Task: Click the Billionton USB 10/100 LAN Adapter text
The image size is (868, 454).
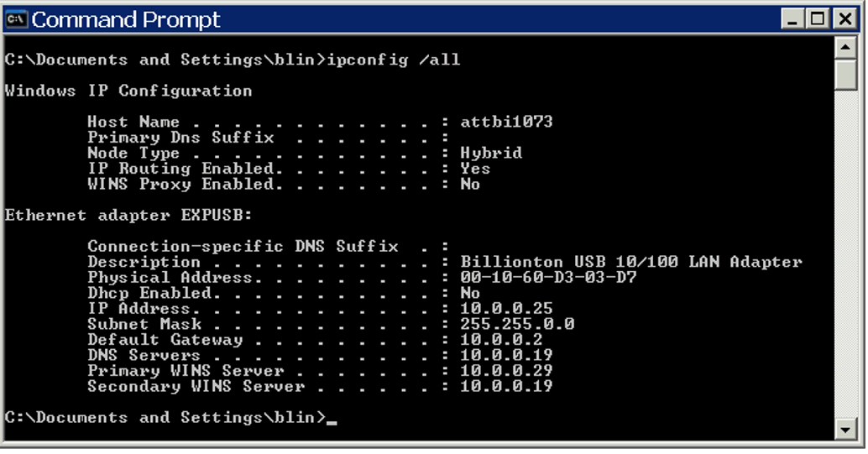Action: [631, 262]
